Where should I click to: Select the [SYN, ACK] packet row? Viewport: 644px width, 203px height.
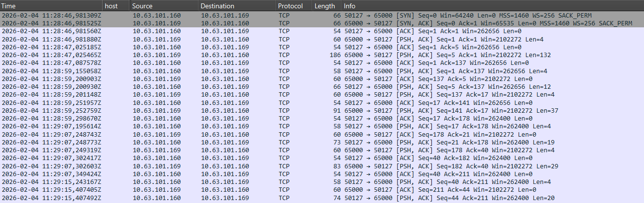pyautogui.click(x=322, y=23)
